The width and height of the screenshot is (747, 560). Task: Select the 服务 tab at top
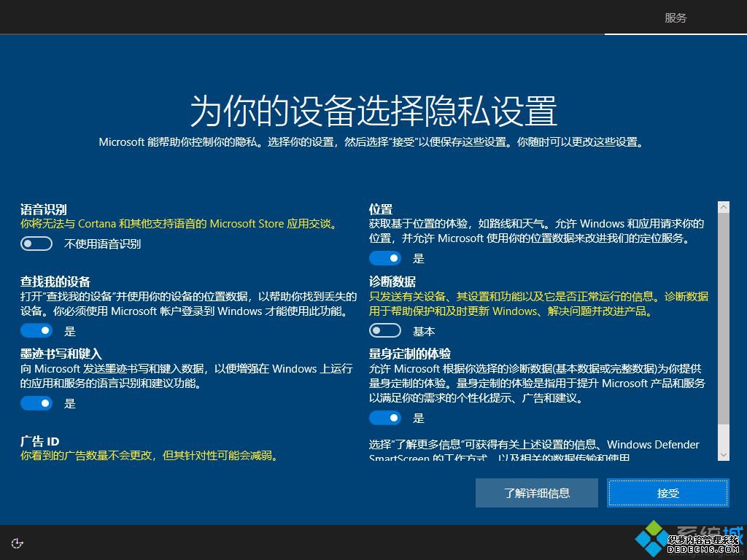676,17
